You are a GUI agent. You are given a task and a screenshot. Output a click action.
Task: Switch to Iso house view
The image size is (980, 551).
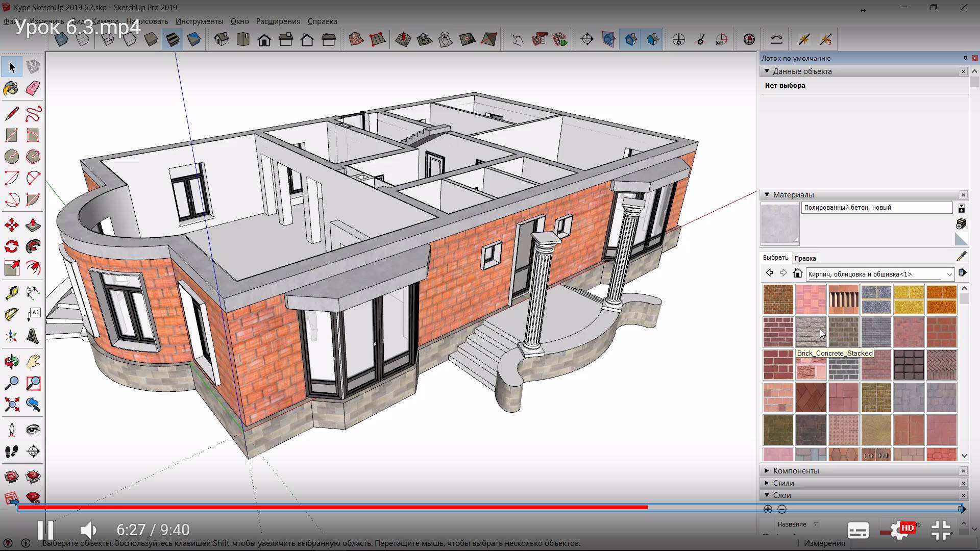pos(222,39)
